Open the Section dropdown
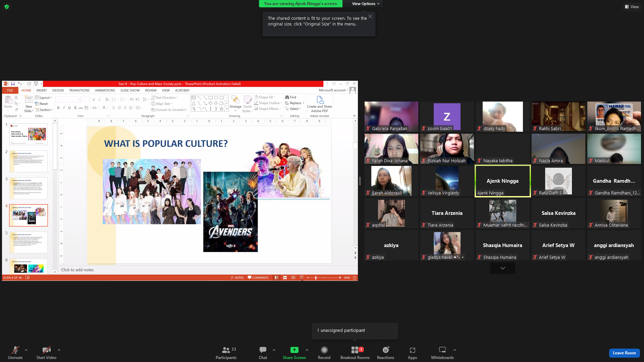 point(44,110)
